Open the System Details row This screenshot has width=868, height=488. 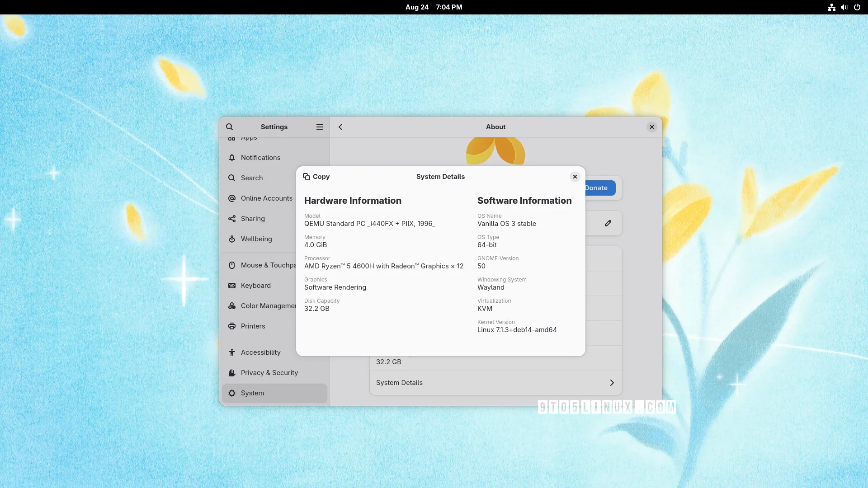click(x=495, y=383)
